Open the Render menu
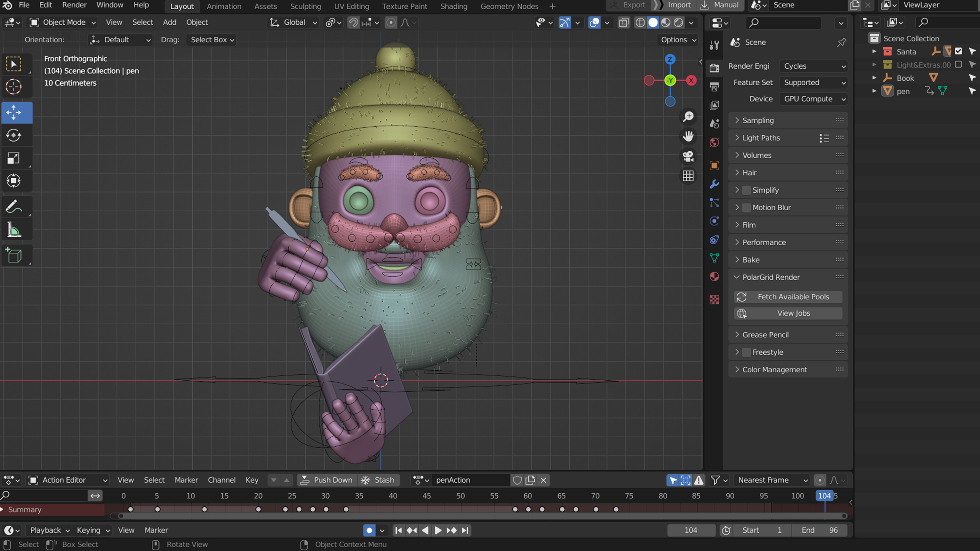The image size is (980, 551). coord(75,5)
